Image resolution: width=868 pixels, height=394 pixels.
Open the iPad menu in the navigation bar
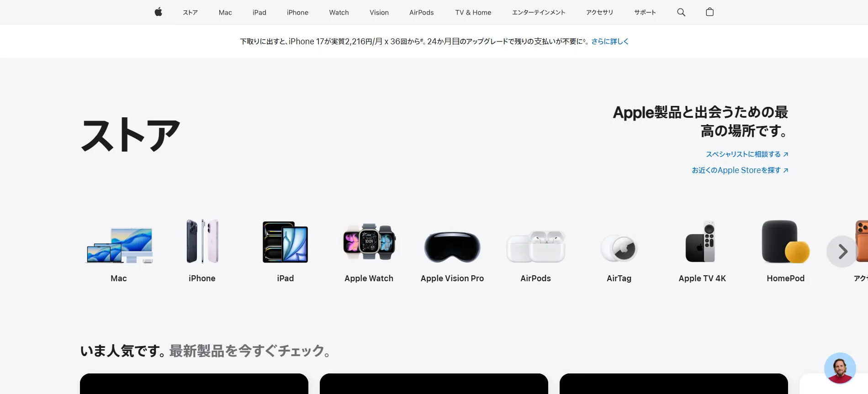pos(259,12)
